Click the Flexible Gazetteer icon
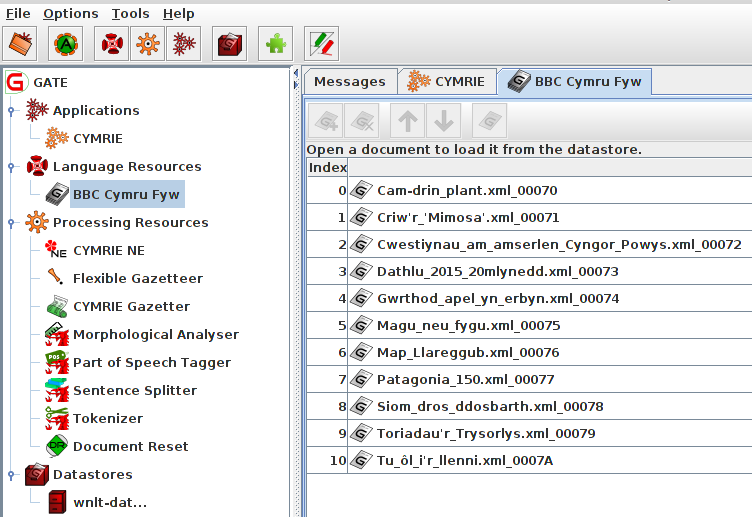Screen dimensions: 752x517 (56, 277)
